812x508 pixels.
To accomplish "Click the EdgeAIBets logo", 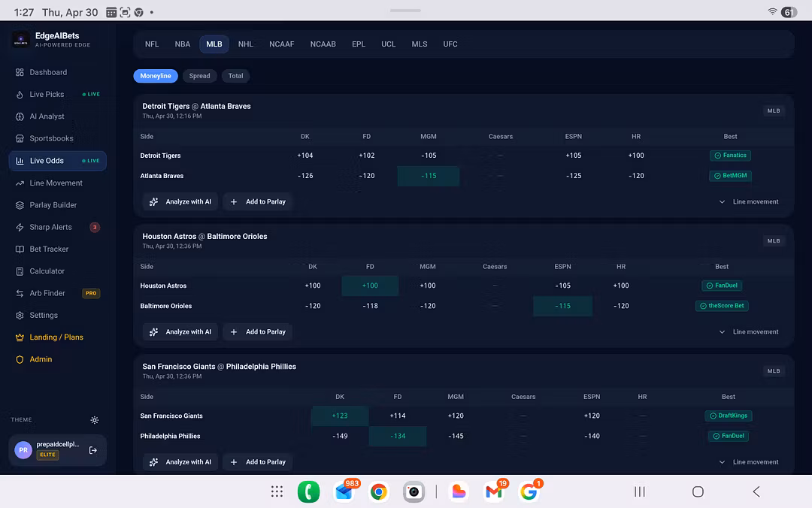I will click(21, 39).
